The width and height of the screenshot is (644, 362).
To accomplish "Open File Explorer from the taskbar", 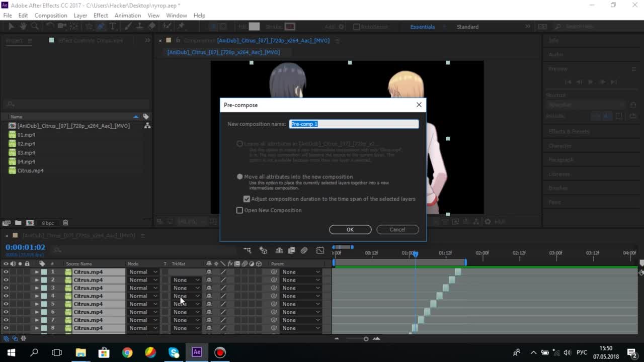I will tap(80, 352).
